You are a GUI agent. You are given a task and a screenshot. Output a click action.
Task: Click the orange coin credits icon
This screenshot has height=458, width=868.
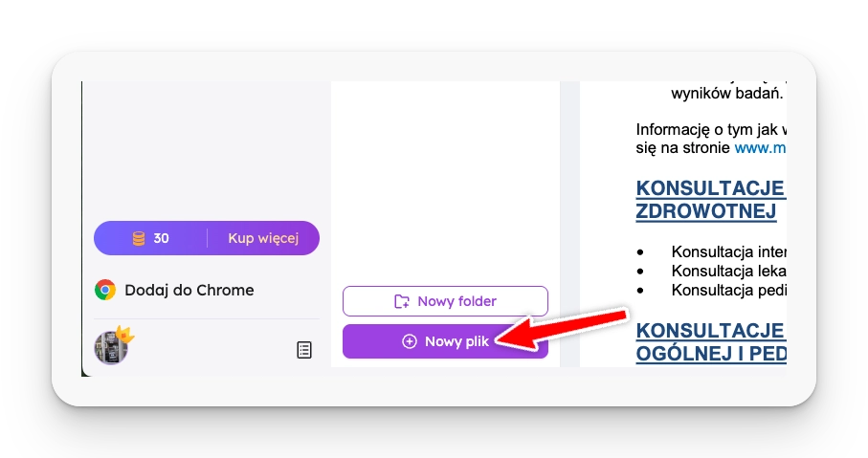click(139, 238)
